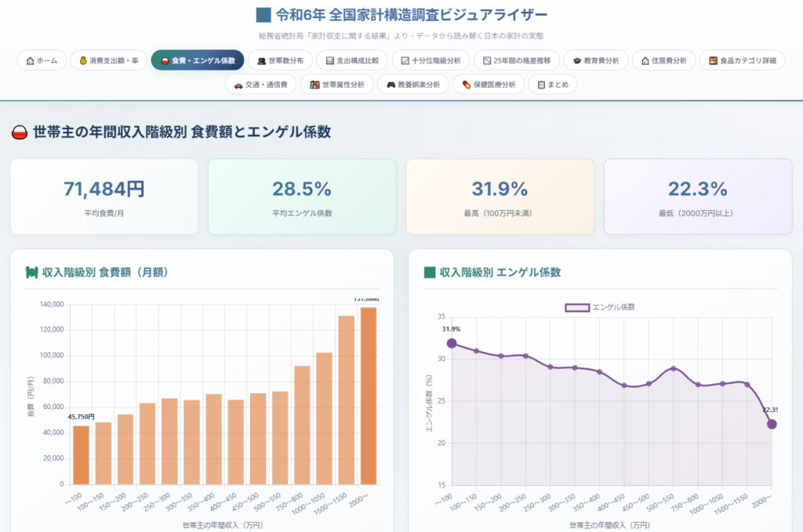The image size is (803, 532).
Task: Click the tallest bar for 2000~ income
Action: 368,396
